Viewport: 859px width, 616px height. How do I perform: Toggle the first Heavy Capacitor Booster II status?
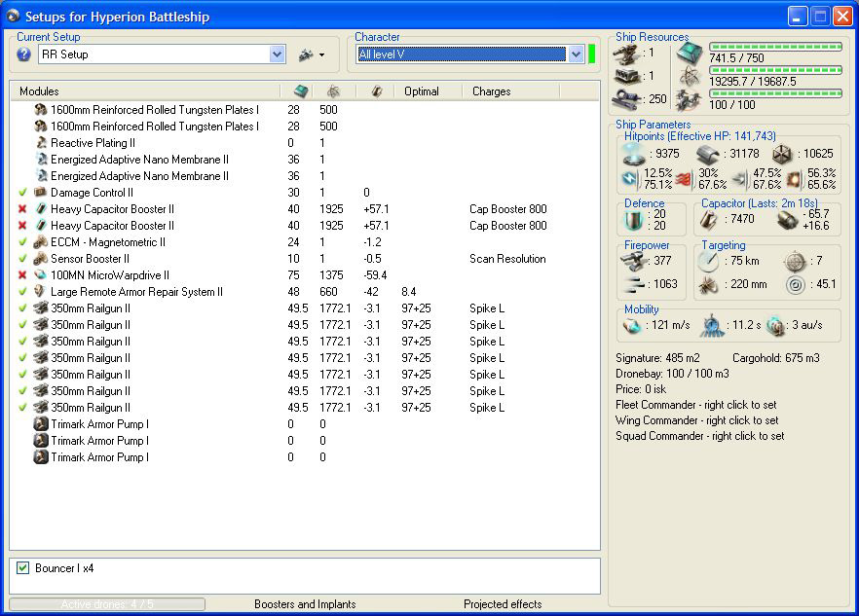pyautogui.click(x=22, y=209)
